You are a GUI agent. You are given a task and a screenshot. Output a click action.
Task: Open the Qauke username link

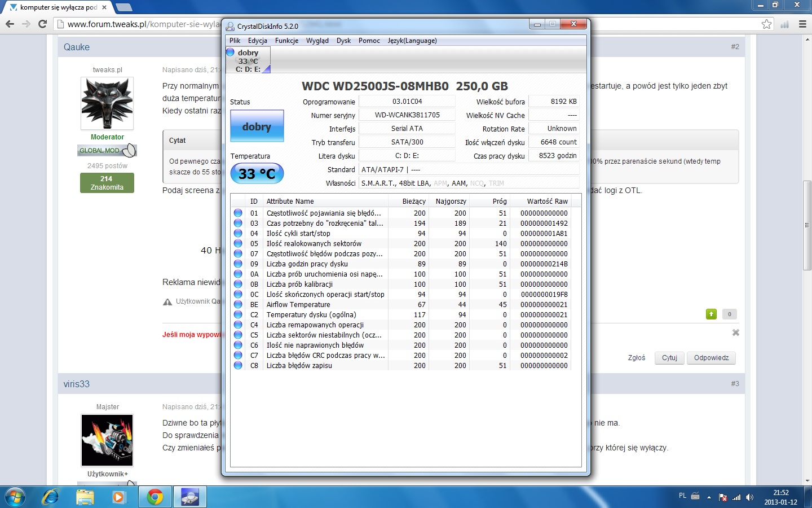pyautogui.click(x=77, y=47)
